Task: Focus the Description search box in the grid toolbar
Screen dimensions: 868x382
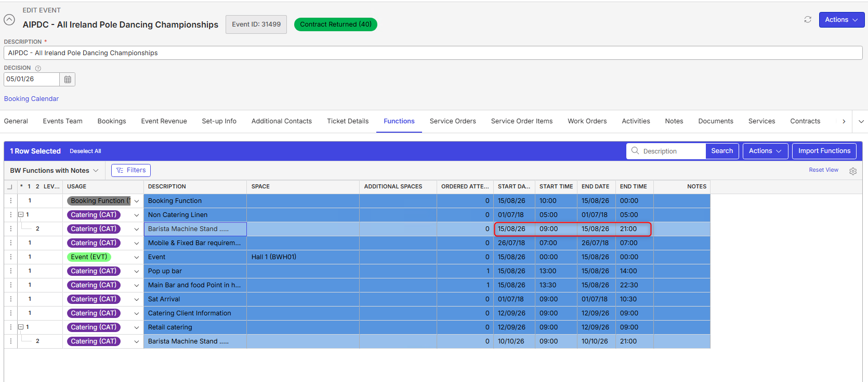Action: [667, 151]
